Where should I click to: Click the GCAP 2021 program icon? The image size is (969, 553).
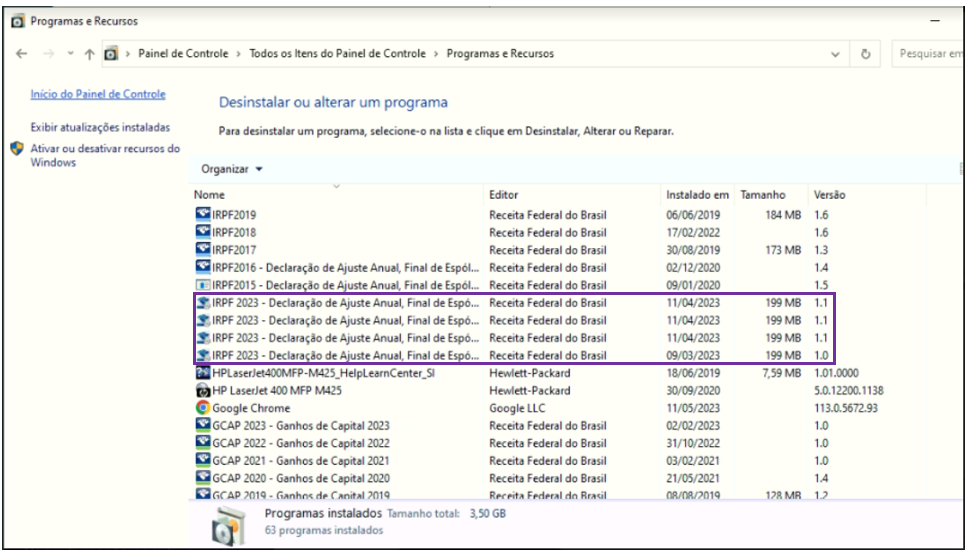point(203,460)
